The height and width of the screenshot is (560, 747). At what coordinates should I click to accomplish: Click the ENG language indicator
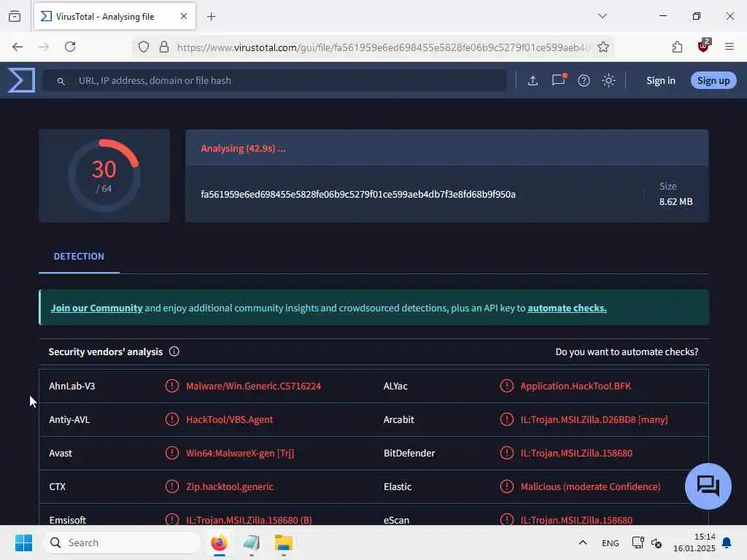[611, 542]
